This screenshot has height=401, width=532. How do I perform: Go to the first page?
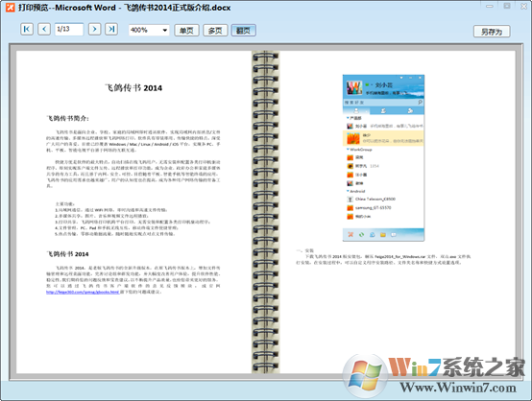[27, 29]
